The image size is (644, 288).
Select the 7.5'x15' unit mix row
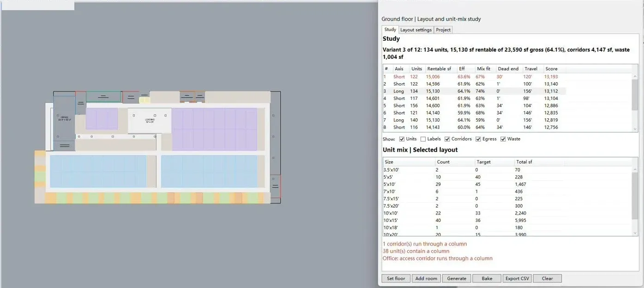point(473,199)
